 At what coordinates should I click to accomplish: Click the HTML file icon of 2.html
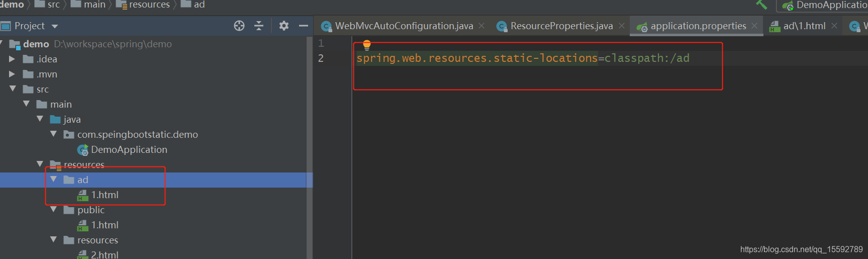pos(83,255)
